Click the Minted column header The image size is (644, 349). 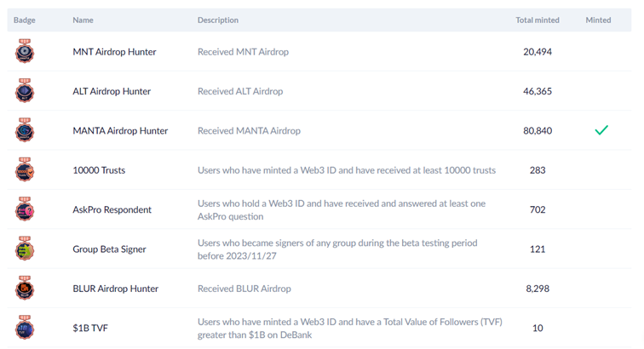coord(598,20)
